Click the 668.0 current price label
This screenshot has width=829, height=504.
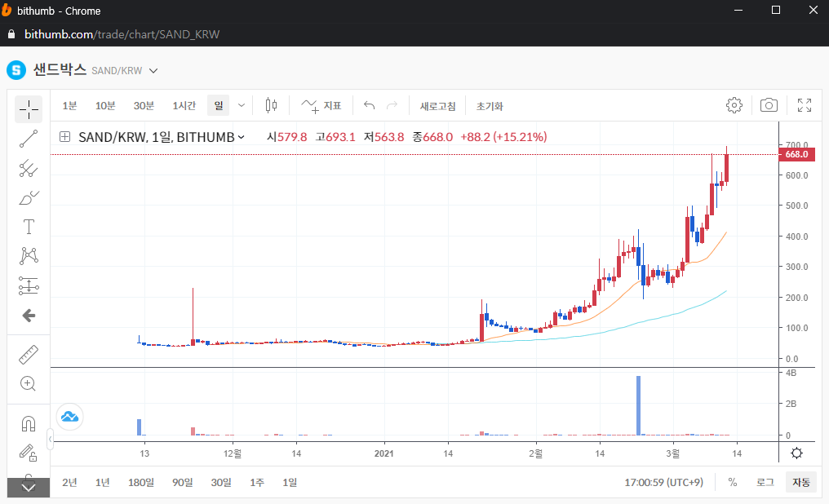[x=796, y=154]
